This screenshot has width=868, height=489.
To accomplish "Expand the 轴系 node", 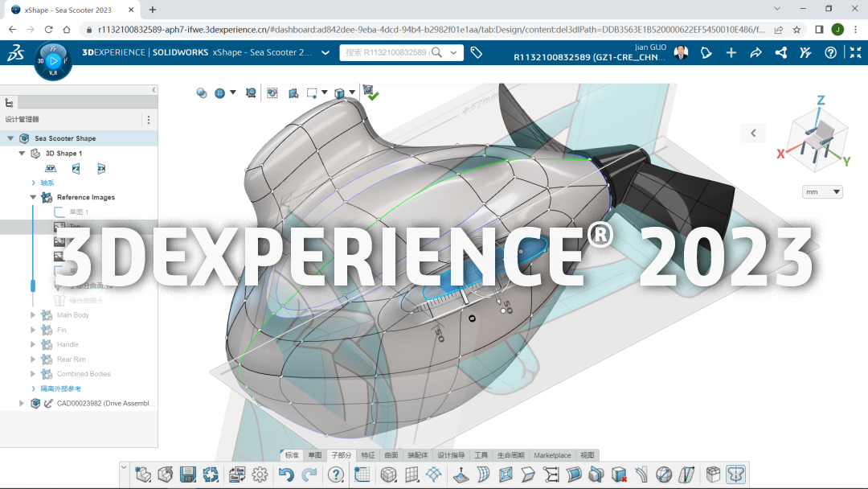I will pyautogui.click(x=33, y=183).
